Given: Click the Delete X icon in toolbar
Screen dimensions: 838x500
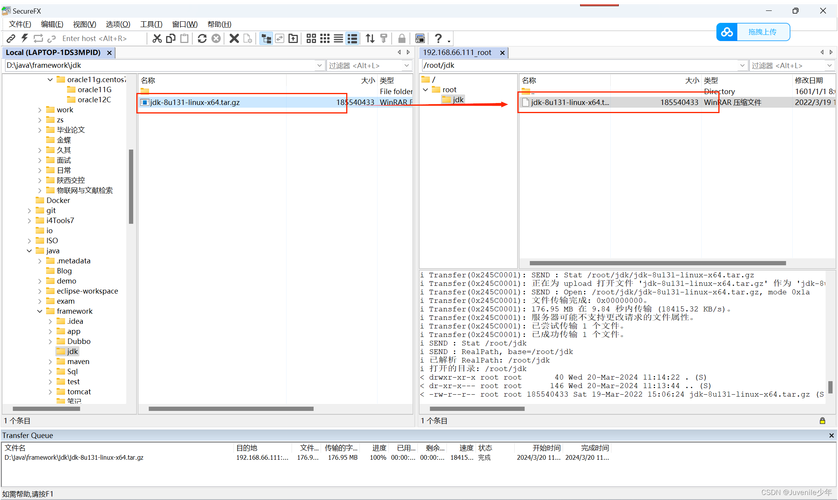Looking at the screenshot, I should pos(234,38).
